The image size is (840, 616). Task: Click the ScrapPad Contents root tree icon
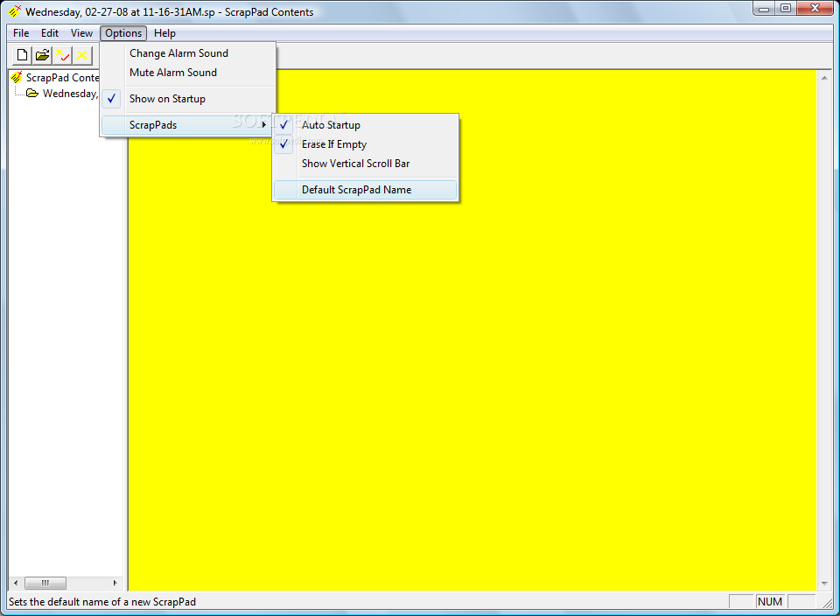coord(17,78)
